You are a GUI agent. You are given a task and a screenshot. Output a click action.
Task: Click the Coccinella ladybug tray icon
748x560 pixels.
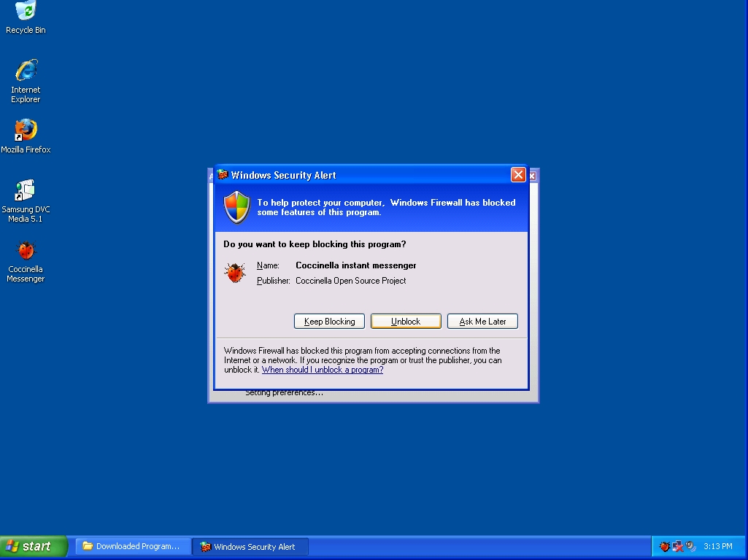[x=665, y=546]
